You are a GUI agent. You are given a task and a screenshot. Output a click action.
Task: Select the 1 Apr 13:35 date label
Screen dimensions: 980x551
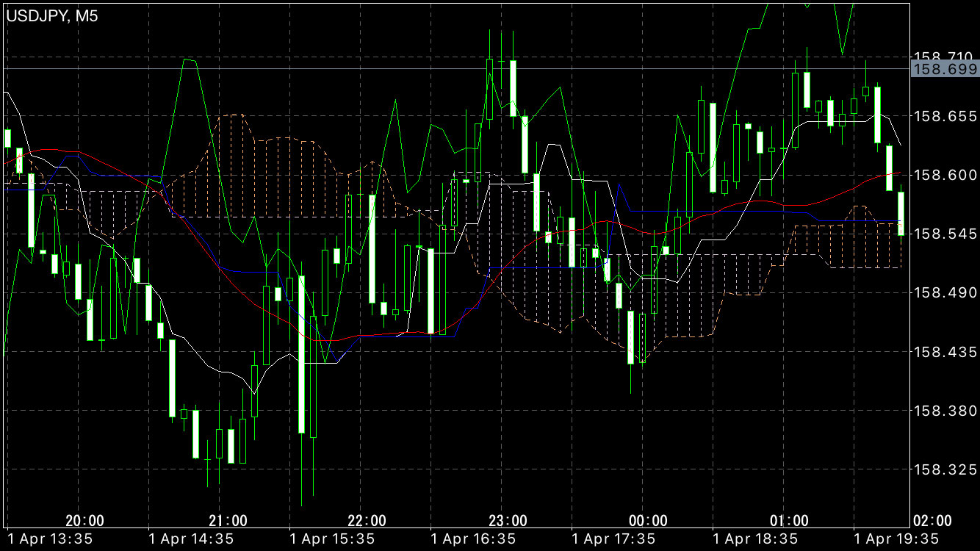49,539
